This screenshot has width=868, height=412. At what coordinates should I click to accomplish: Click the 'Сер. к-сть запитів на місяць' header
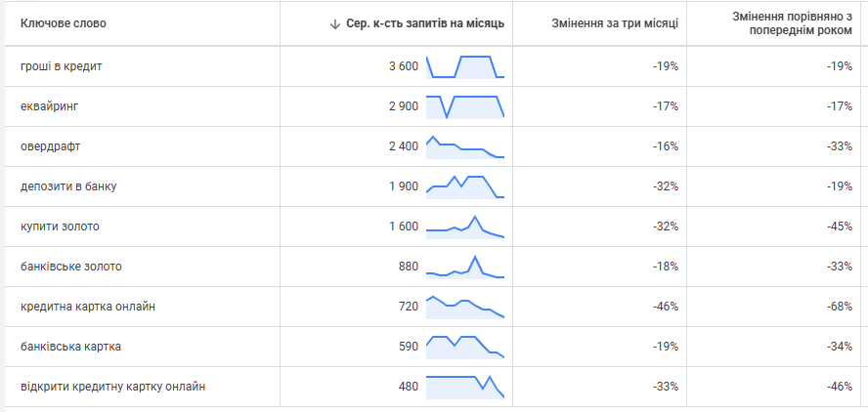pos(426,23)
